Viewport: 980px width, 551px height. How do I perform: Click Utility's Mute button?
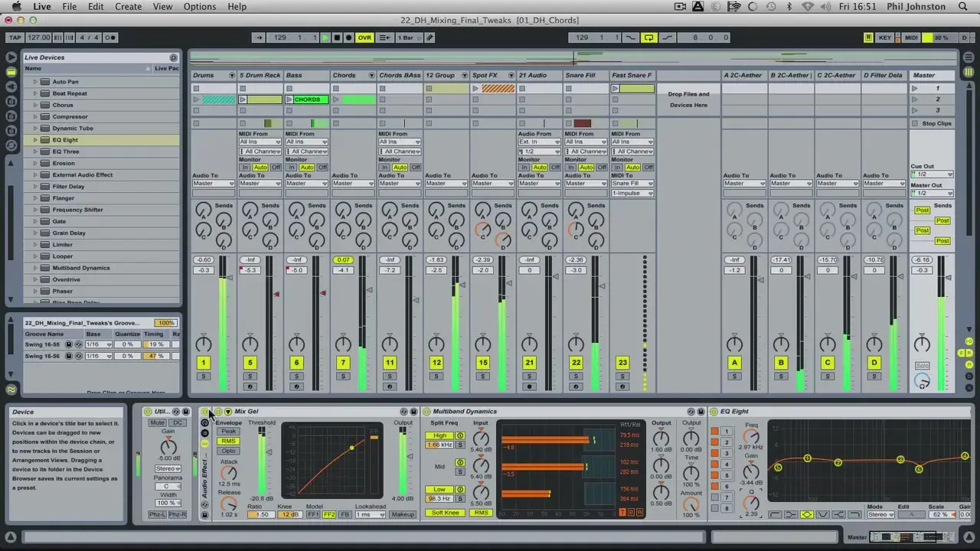point(158,422)
